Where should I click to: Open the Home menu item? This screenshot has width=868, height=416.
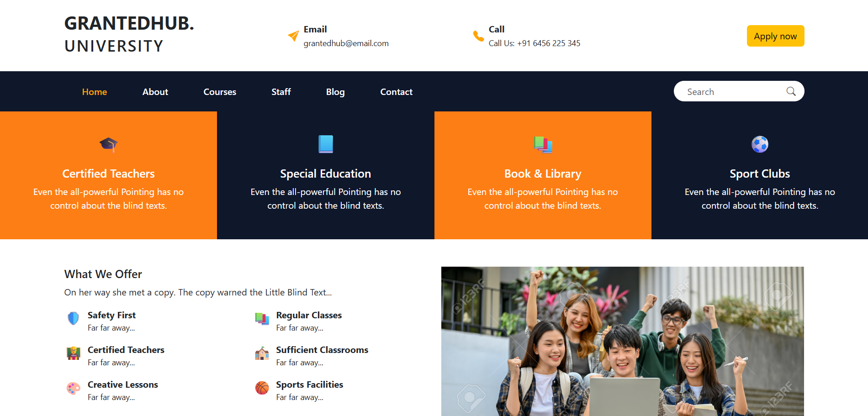[x=95, y=92]
